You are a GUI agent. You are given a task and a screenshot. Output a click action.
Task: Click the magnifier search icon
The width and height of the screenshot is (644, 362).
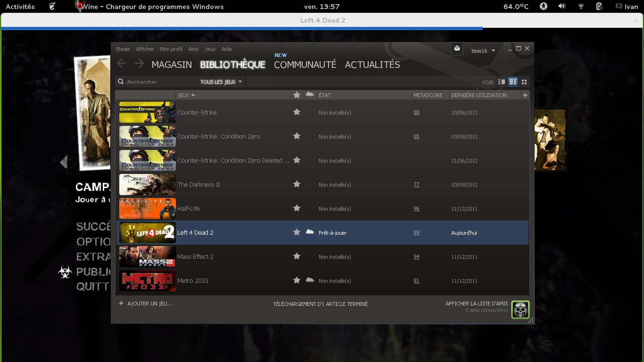[121, 82]
